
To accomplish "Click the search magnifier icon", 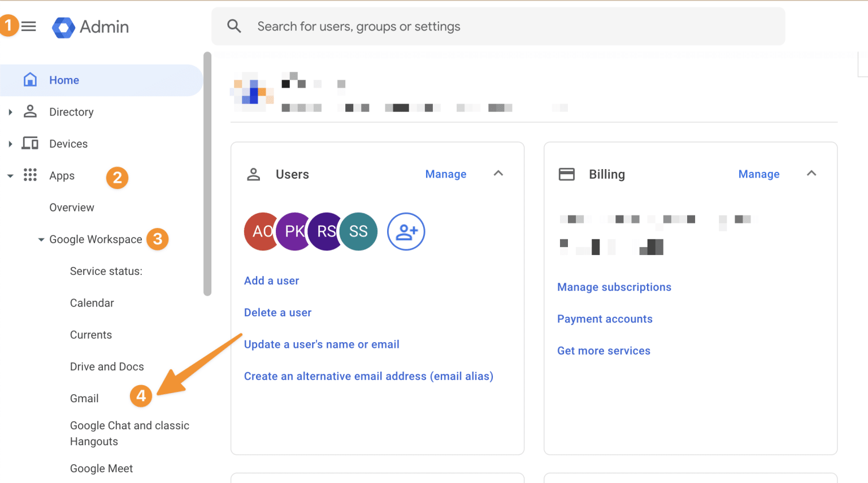I will point(234,26).
